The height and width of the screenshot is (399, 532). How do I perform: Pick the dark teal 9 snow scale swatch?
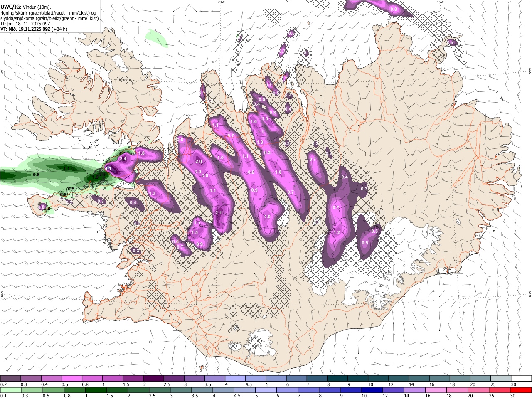click(357, 379)
